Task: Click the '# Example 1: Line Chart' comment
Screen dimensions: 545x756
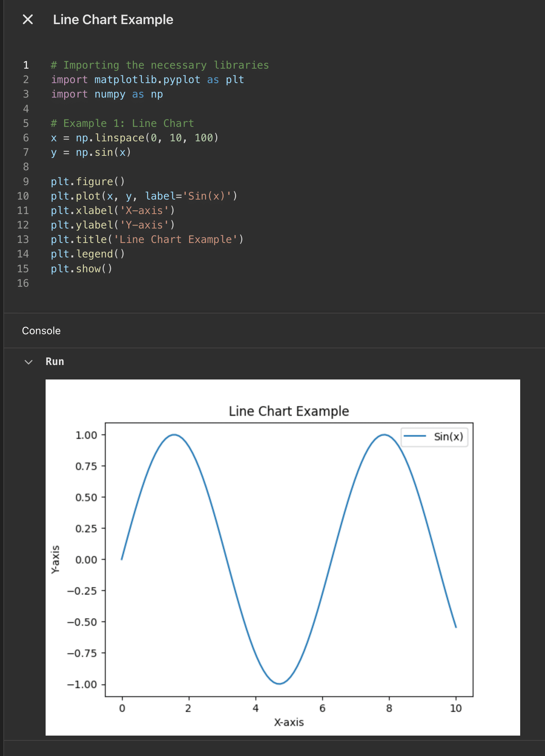Action: (x=122, y=124)
